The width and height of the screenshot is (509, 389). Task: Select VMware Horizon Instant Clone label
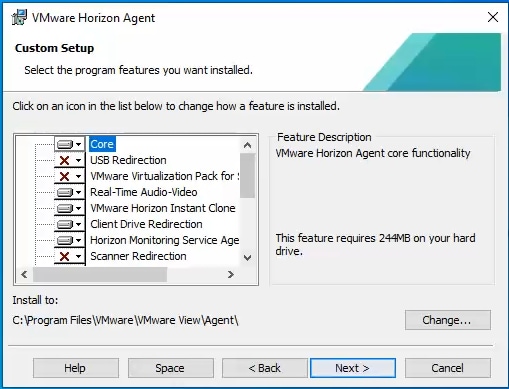coord(163,208)
